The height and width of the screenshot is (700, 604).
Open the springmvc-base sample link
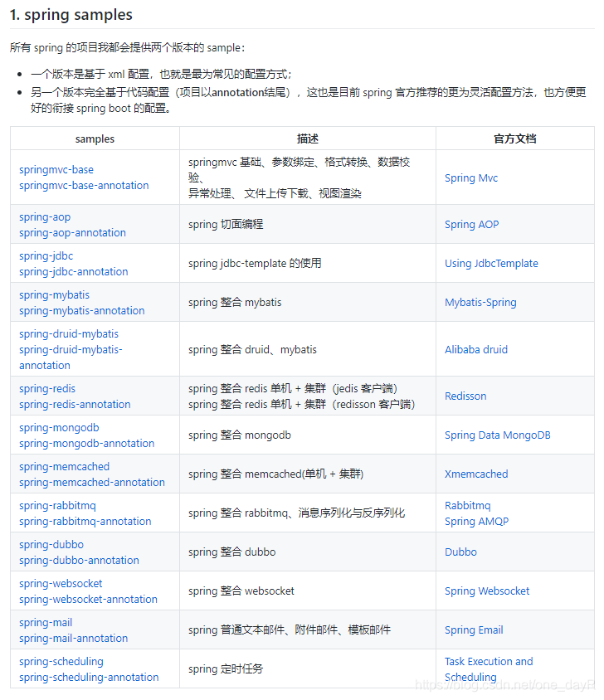point(56,170)
